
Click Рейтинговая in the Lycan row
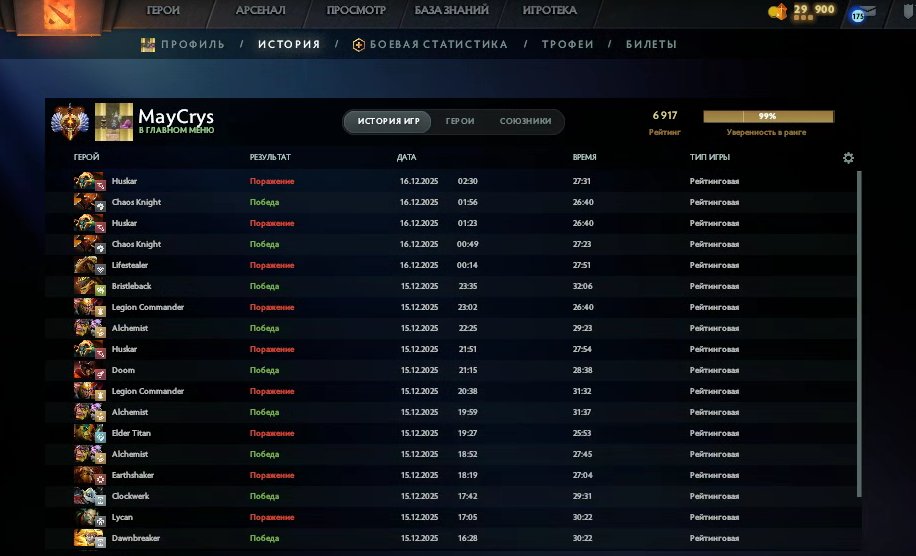click(x=714, y=517)
